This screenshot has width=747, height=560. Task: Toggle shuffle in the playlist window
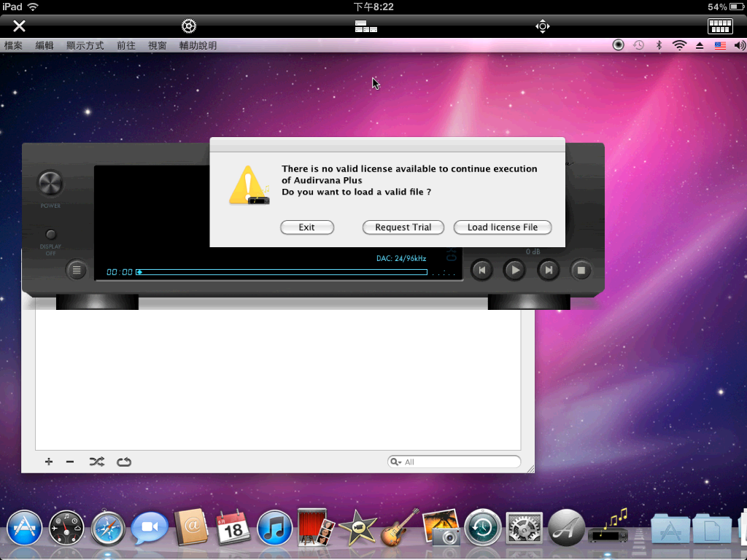pyautogui.click(x=97, y=462)
